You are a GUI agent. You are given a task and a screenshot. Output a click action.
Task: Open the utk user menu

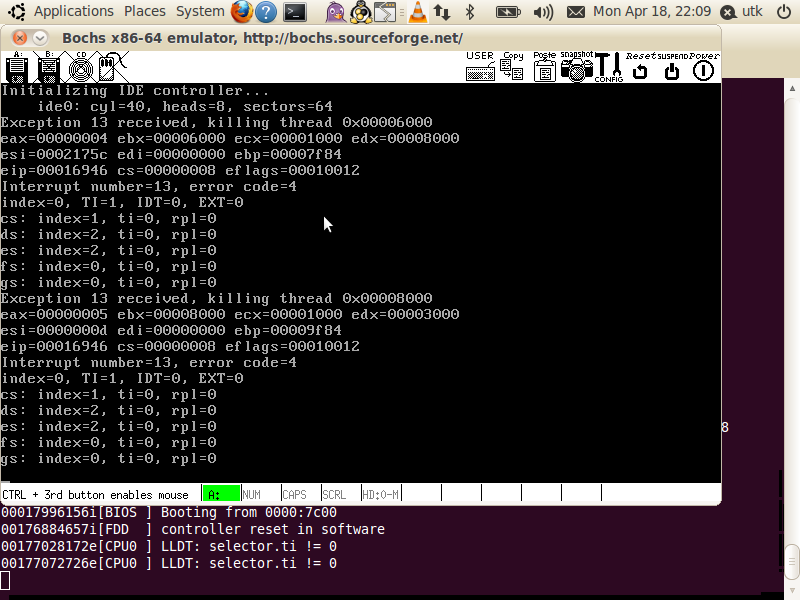point(742,12)
